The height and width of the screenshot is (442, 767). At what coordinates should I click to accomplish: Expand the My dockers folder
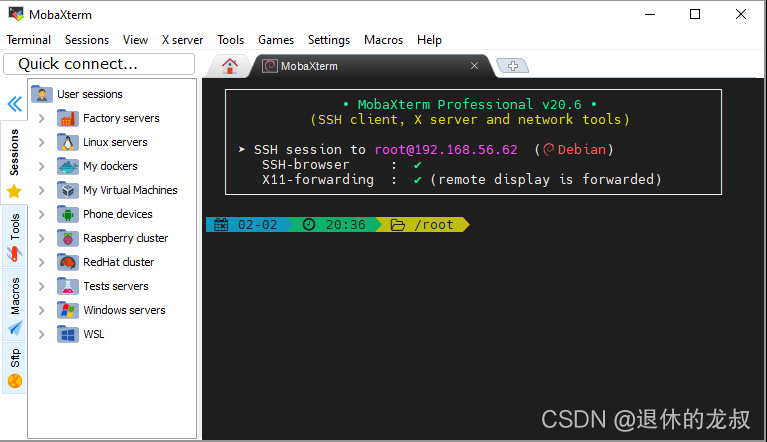[42, 166]
